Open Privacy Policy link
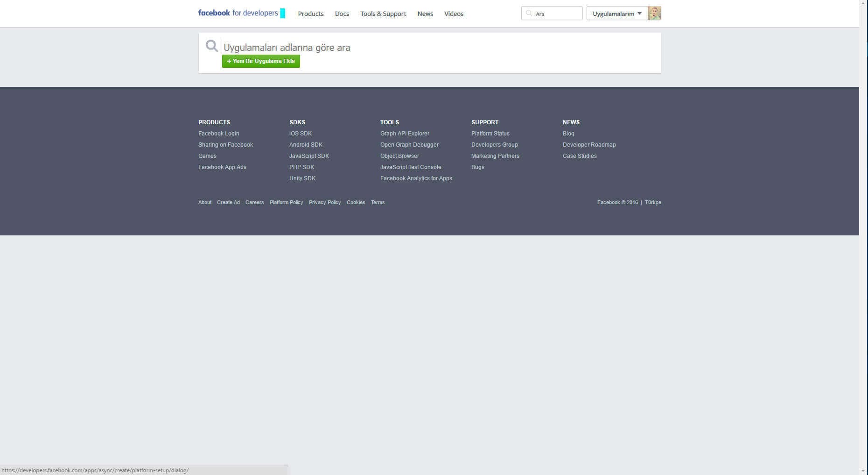 [x=325, y=202]
